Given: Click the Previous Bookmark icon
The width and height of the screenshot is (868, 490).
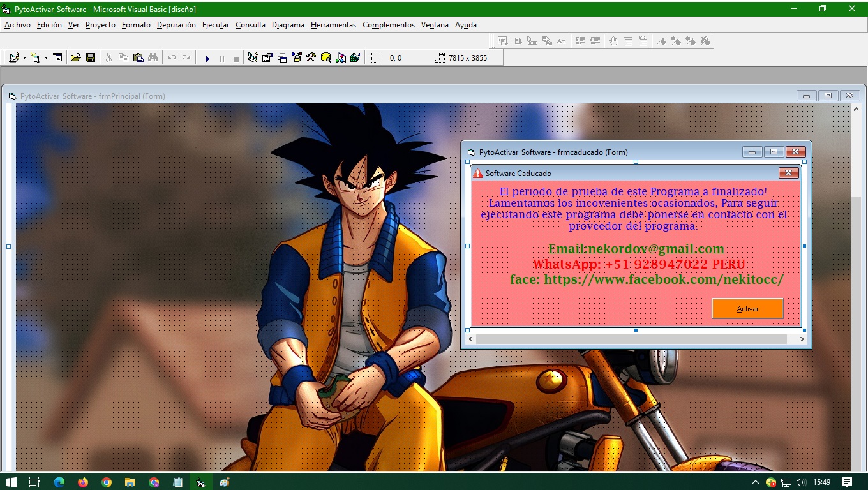Looking at the screenshot, I should tap(691, 41).
